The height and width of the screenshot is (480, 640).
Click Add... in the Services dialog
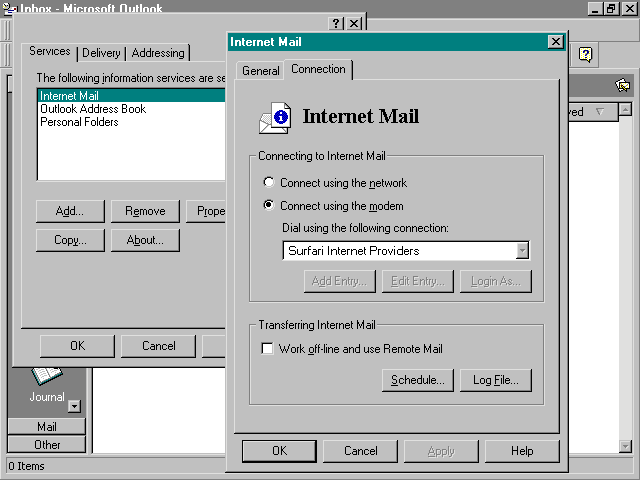coord(70,211)
